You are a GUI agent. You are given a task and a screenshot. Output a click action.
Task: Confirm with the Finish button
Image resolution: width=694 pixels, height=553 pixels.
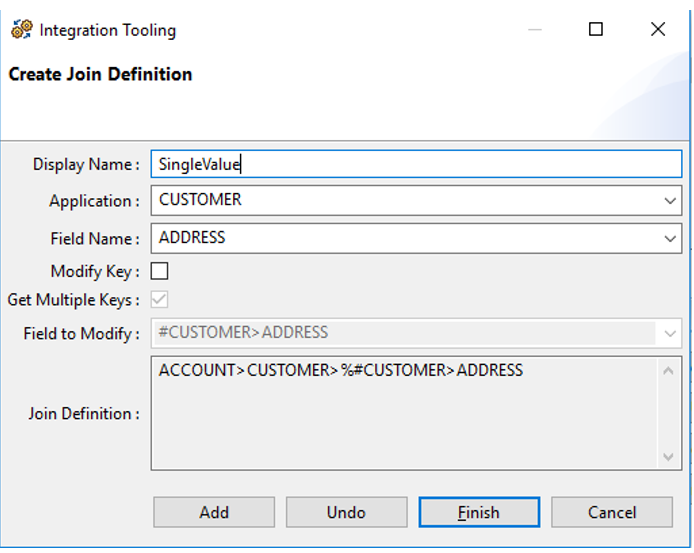click(x=479, y=512)
